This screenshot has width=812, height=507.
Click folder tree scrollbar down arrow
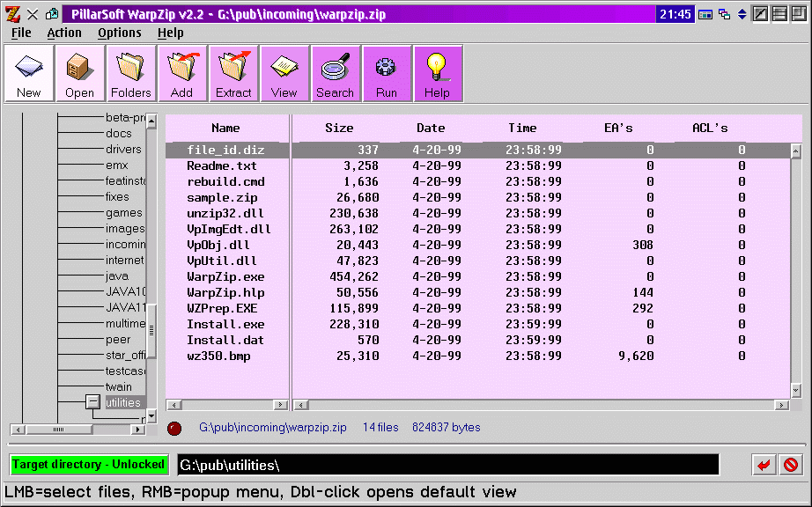coord(151,415)
